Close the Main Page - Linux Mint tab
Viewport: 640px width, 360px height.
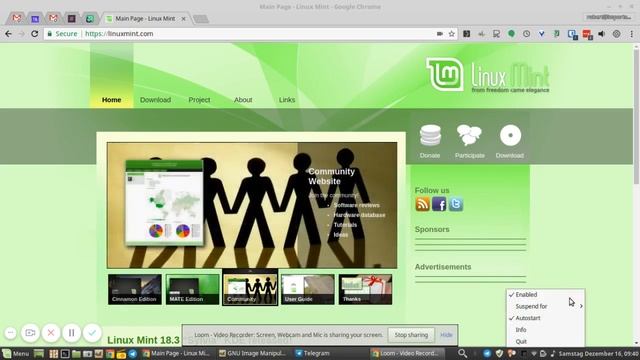click(x=183, y=19)
